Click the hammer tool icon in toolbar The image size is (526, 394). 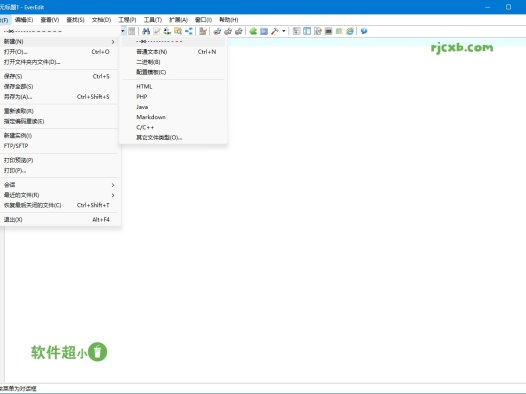point(275,31)
